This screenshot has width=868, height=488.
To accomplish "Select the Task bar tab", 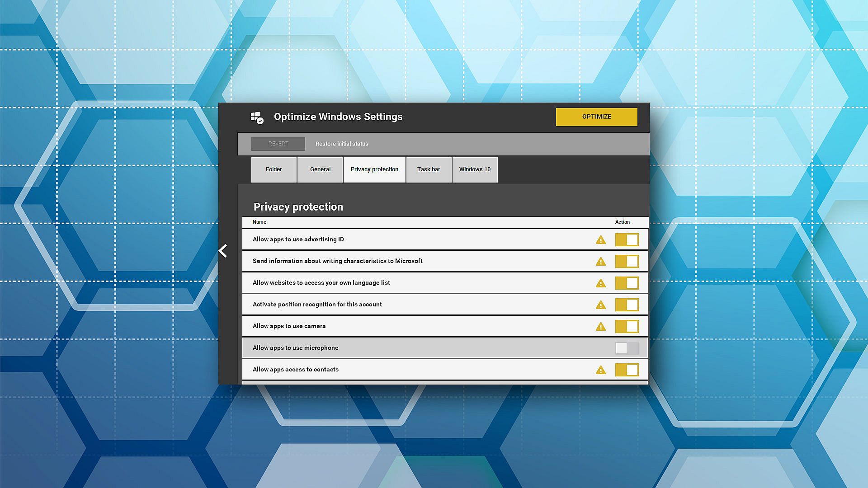I will (429, 169).
